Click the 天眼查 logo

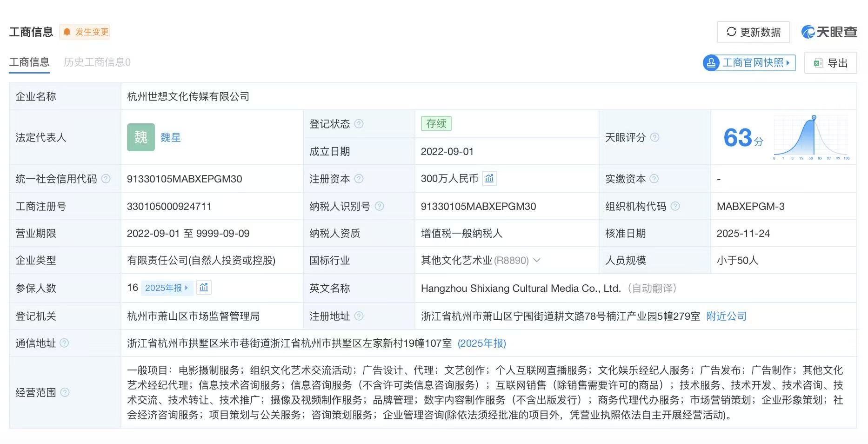coord(829,32)
